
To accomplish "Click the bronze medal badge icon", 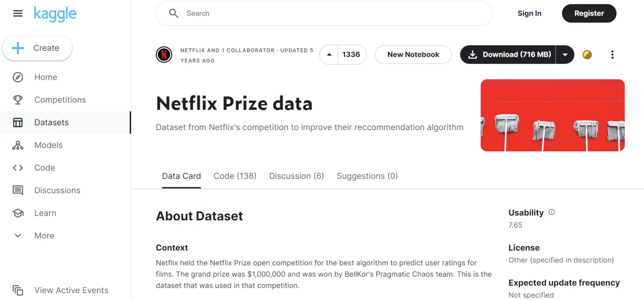I will [x=587, y=55].
